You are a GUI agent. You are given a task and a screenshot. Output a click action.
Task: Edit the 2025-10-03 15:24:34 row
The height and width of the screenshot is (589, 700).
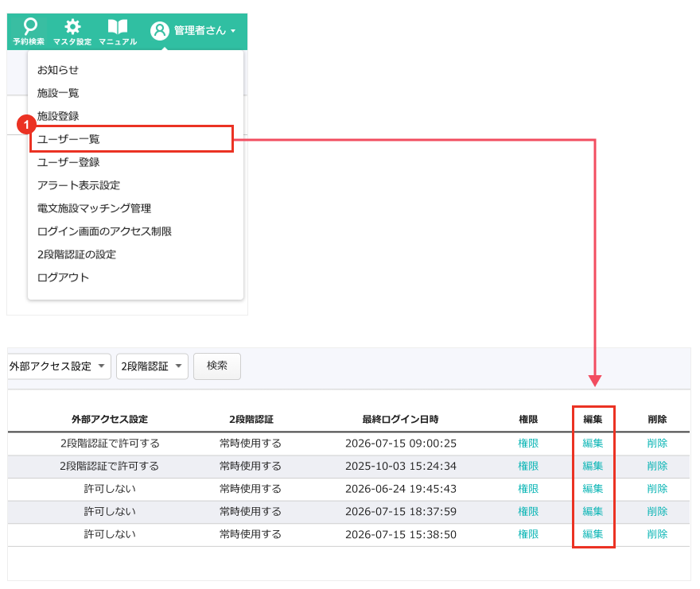[x=593, y=466]
